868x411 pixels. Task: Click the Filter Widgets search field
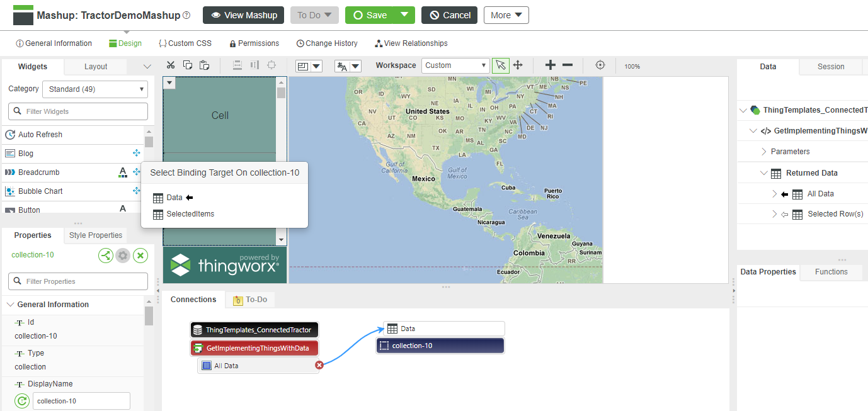[x=78, y=111]
